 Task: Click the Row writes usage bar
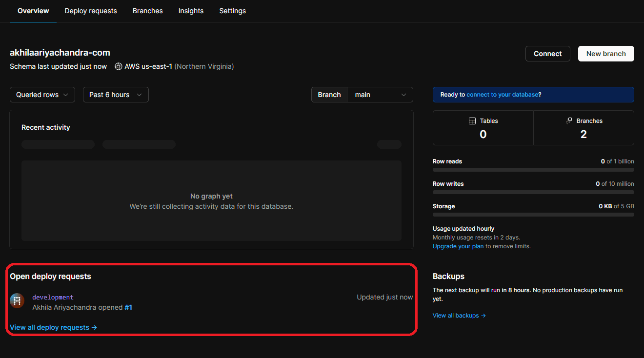click(x=533, y=192)
